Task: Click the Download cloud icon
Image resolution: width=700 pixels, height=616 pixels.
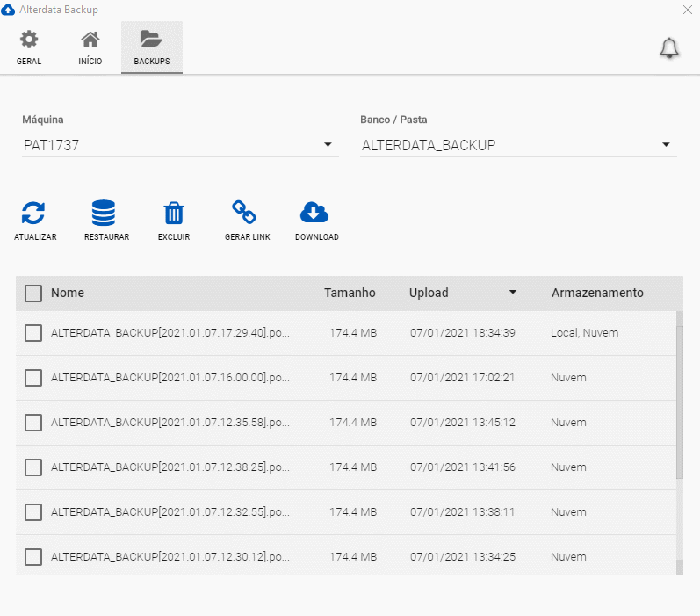Action: 314,213
